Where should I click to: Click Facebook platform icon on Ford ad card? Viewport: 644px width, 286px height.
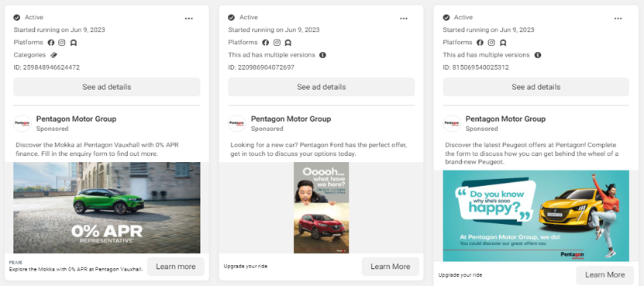click(266, 43)
